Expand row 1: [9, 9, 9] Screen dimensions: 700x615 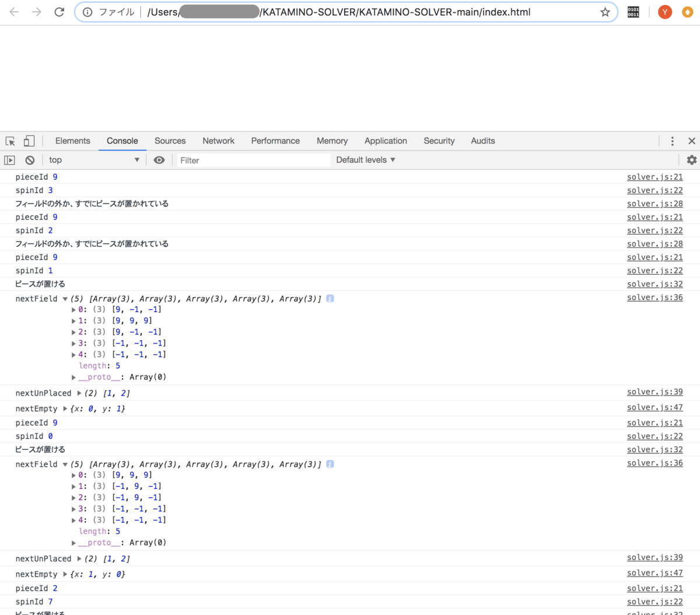coord(73,321)
